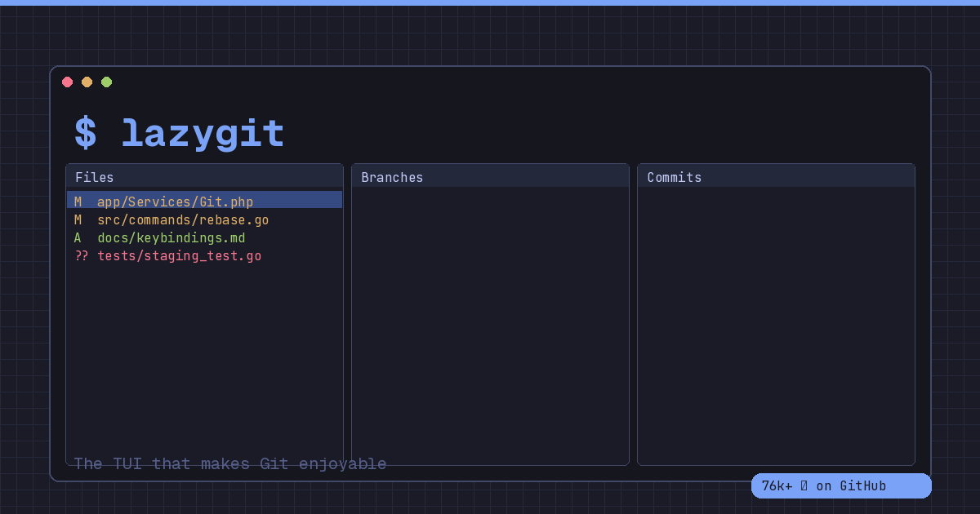Open the 76k+ on GitHub link

pos(841,485)
